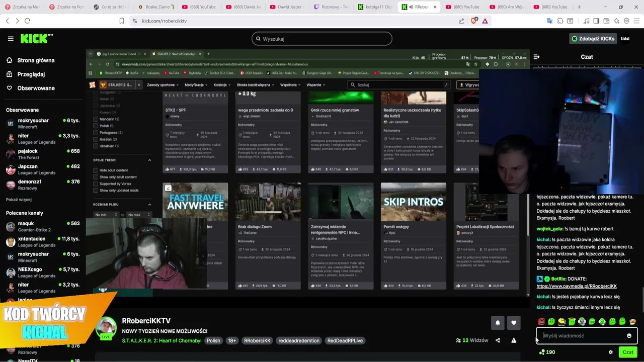Open the No min size dropdown

[106, 215]
